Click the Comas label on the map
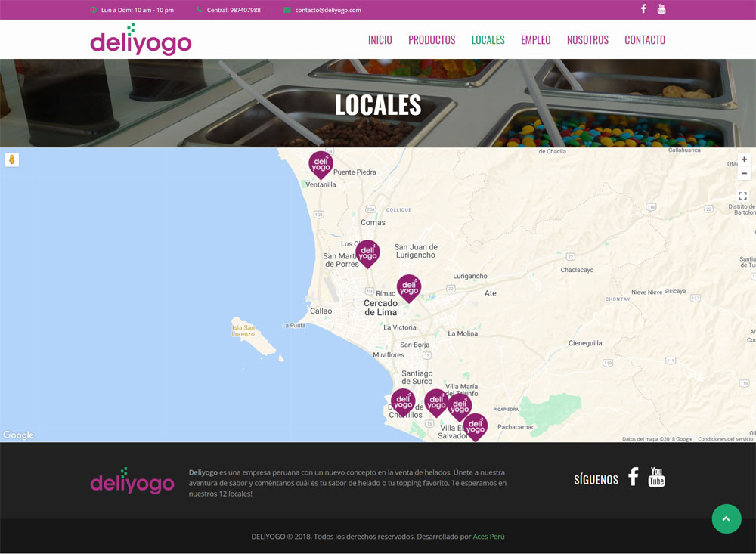 [x=373, y=222]
